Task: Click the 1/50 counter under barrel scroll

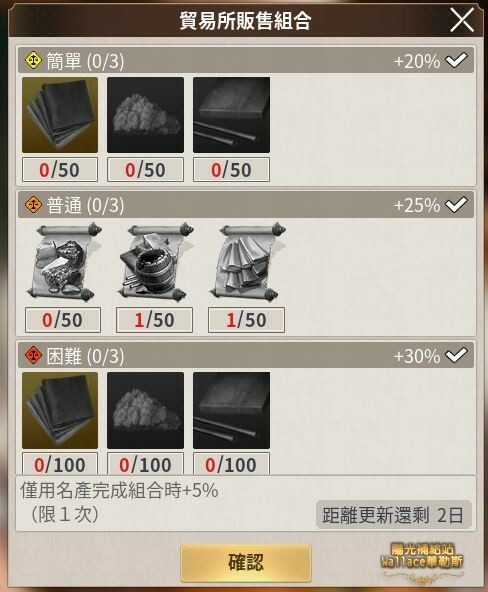Action: (154, 320)
